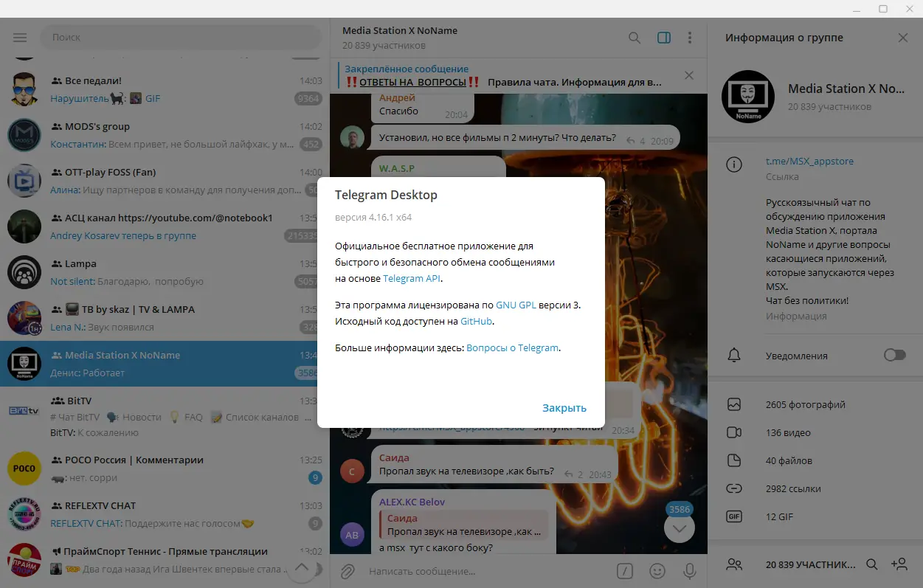Click the search icon in chat header
The height and width of the screenshot is (588, 923).
635,38
